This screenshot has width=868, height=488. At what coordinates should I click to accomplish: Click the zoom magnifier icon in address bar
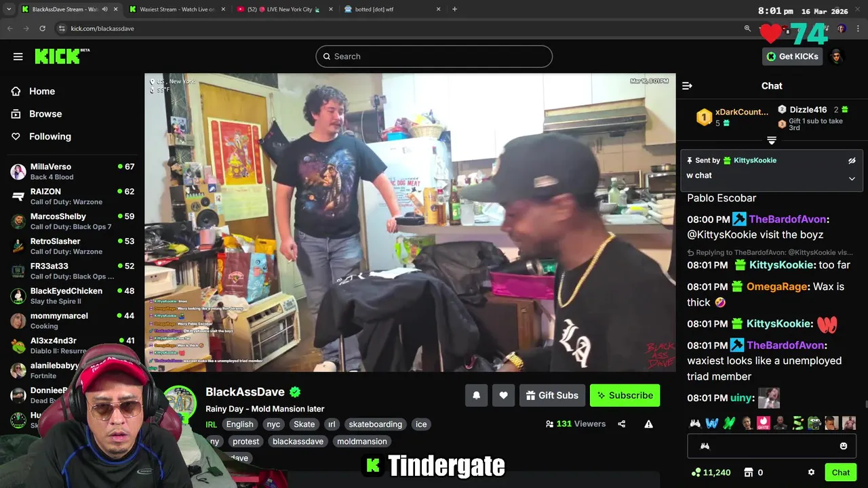pyautogui.click(x=747, y=28)
